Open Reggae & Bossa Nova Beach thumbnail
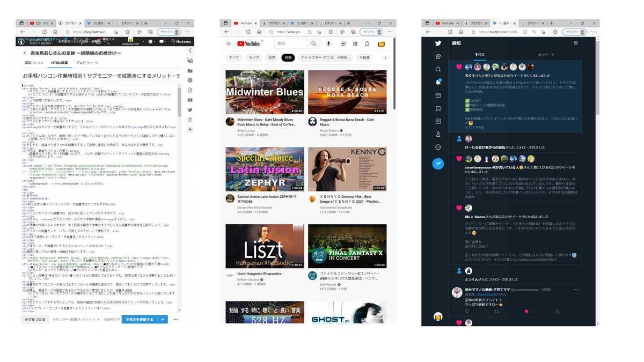This screenshot has width=644, height=362. tap(347, 92)
